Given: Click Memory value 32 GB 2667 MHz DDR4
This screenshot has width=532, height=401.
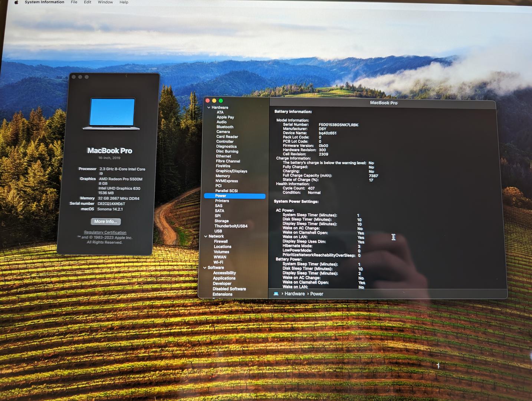Looking at the screenshot, I should click(119, 199).
